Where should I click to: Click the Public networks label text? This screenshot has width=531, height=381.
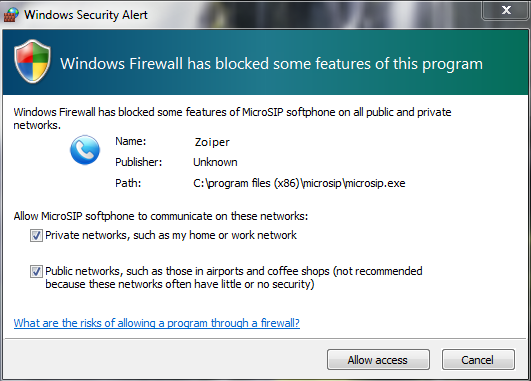pos(234,277)
